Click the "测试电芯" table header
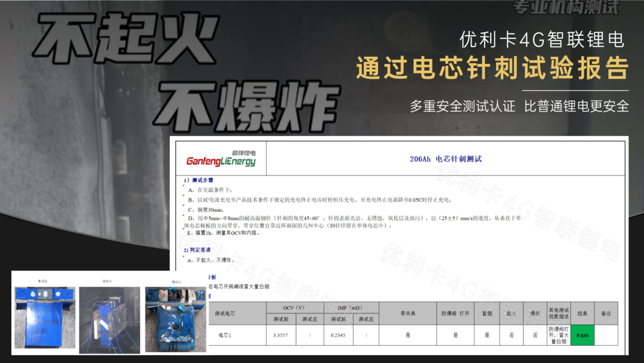The width and height of the screenshot is (644, 363). pos(225,313)
